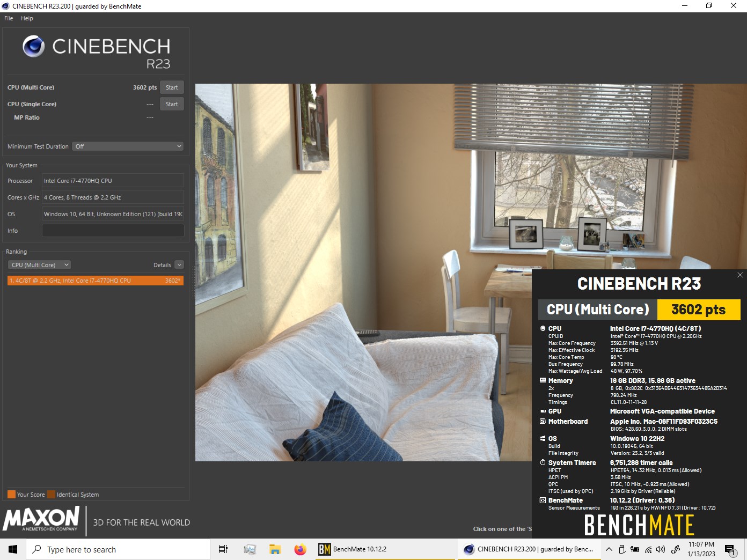The width and height of the screenshot is (747, 560).
Task: Open the monitor app icon beside Task View
Action: pos(250,549)
